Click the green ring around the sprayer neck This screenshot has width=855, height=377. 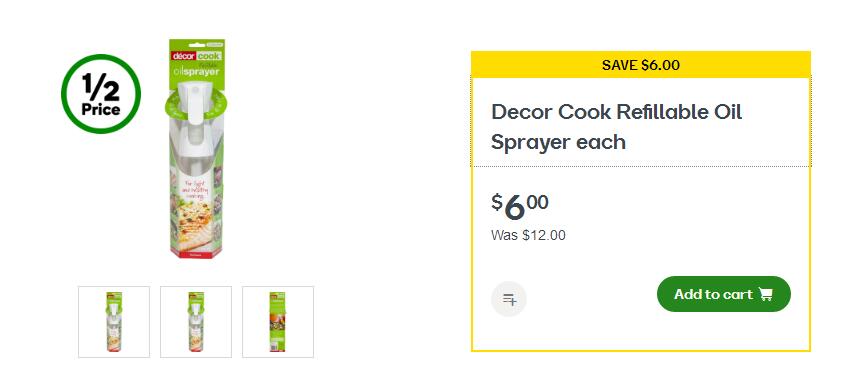(x=196, y=104)
